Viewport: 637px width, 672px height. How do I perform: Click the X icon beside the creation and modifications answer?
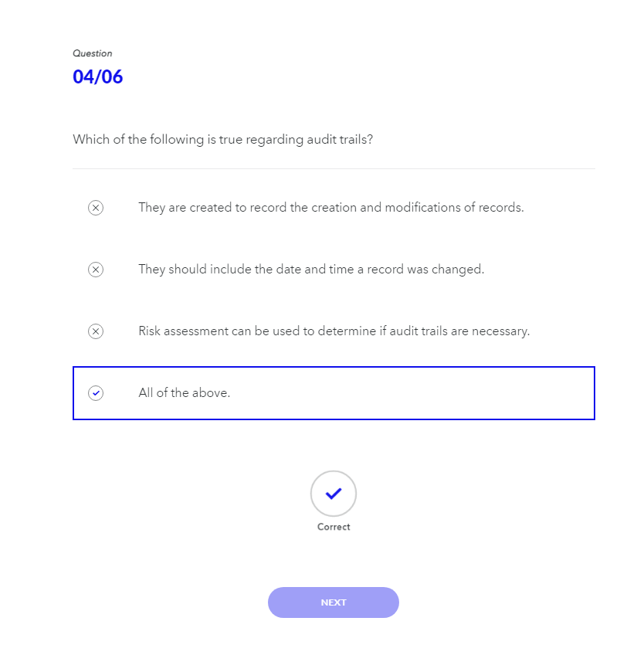96,208
